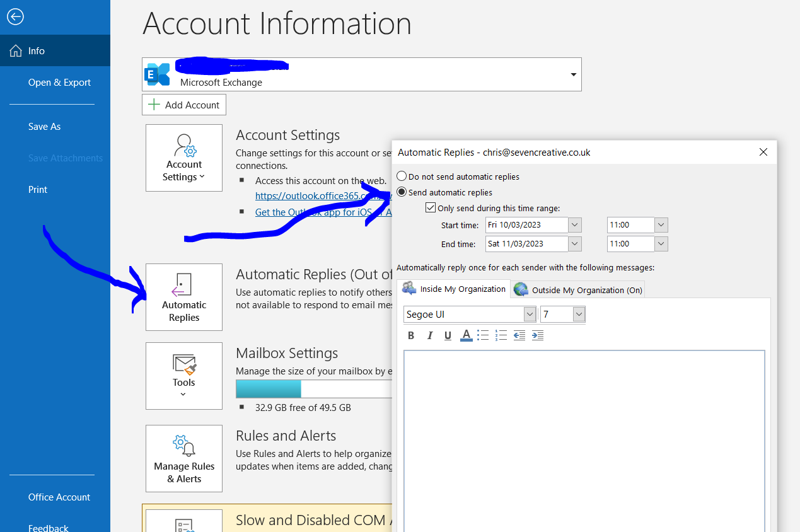The width and height of the screenshot is (800, 532).
Task: Open the Feedback page
Action: point(49,528)
